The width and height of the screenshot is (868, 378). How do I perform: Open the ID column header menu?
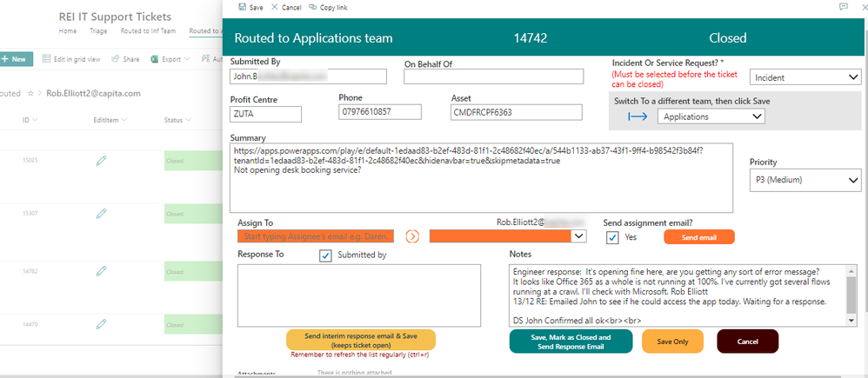click(30, 120)
